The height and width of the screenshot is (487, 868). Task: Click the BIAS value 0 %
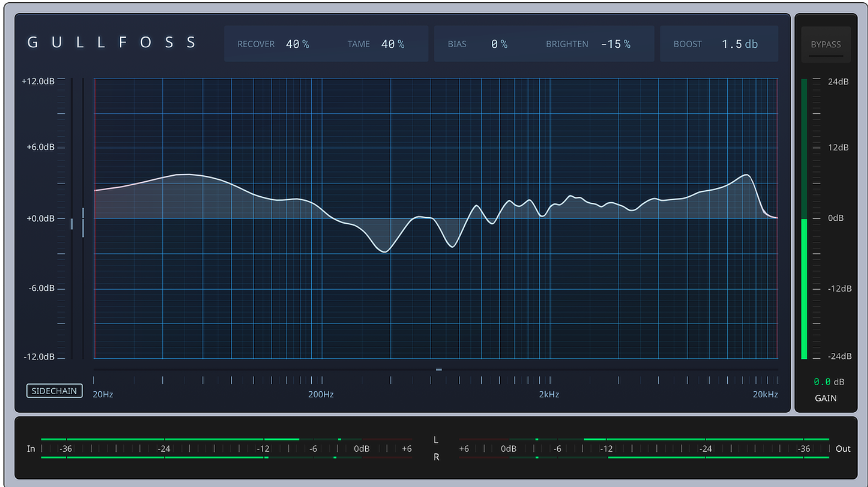coord(499,44)
